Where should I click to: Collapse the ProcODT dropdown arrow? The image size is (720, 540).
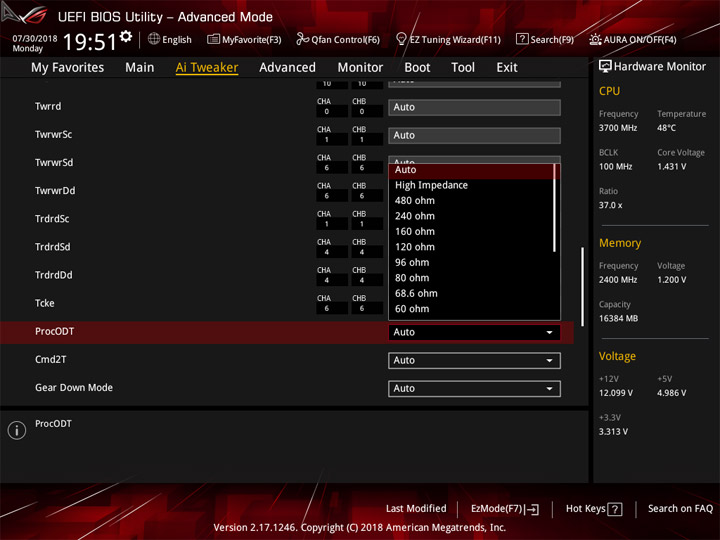(549, 332)
